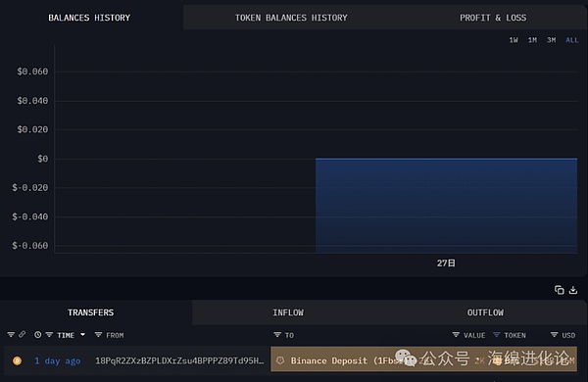Click the clock icon next to TIME
Viewport: 588px width, 382px height.
click(x=38, y=334)
